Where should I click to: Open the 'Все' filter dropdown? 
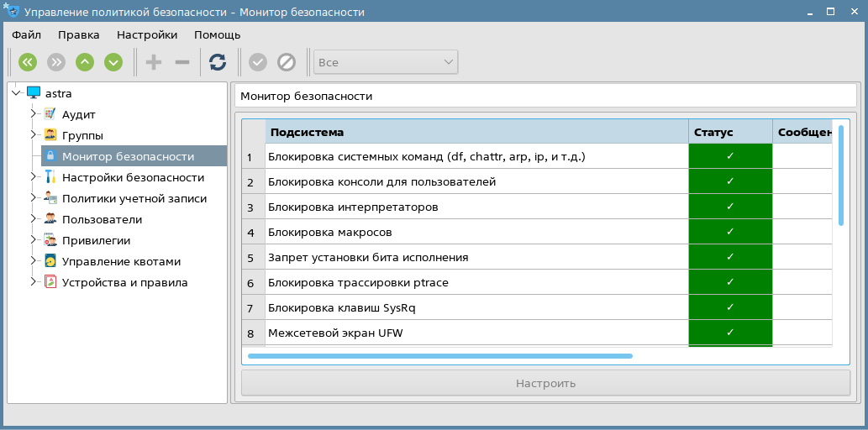[x=386, y=62]
